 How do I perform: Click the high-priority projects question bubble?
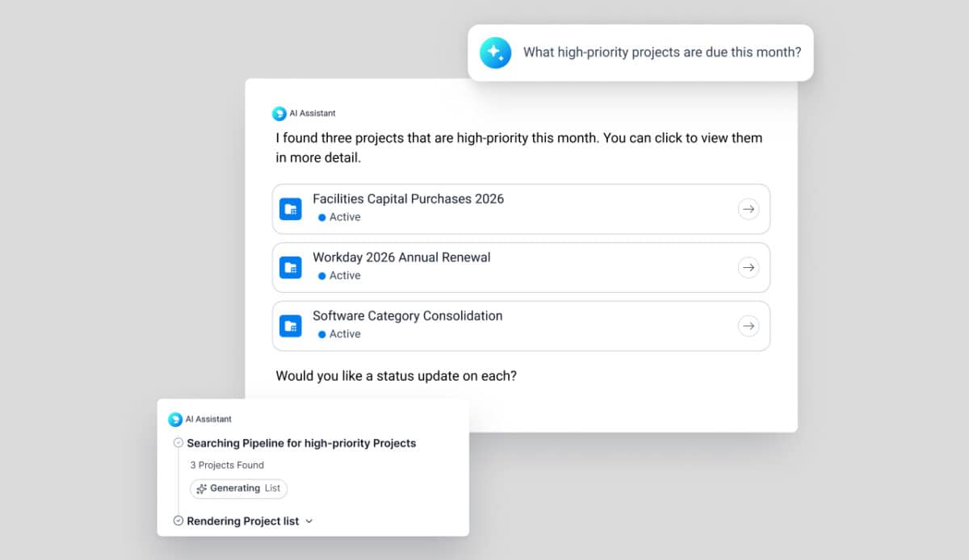pos(661,53)
